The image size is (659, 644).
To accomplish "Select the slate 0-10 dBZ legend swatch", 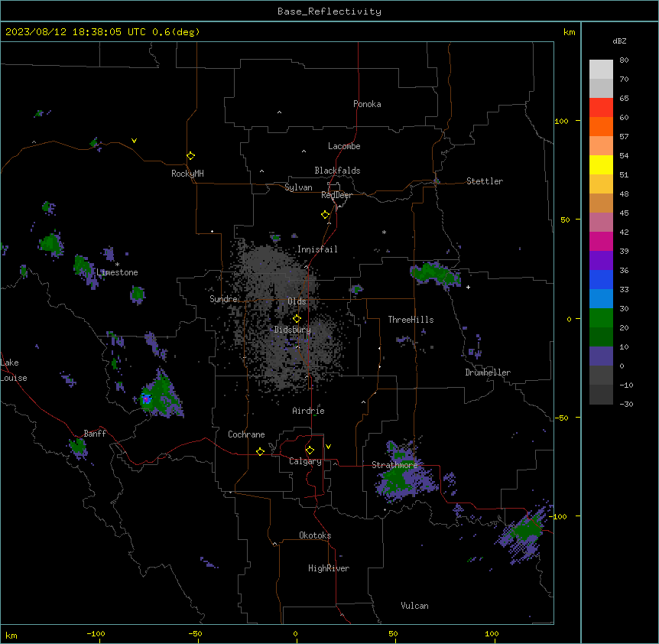I will pos(601,356).
